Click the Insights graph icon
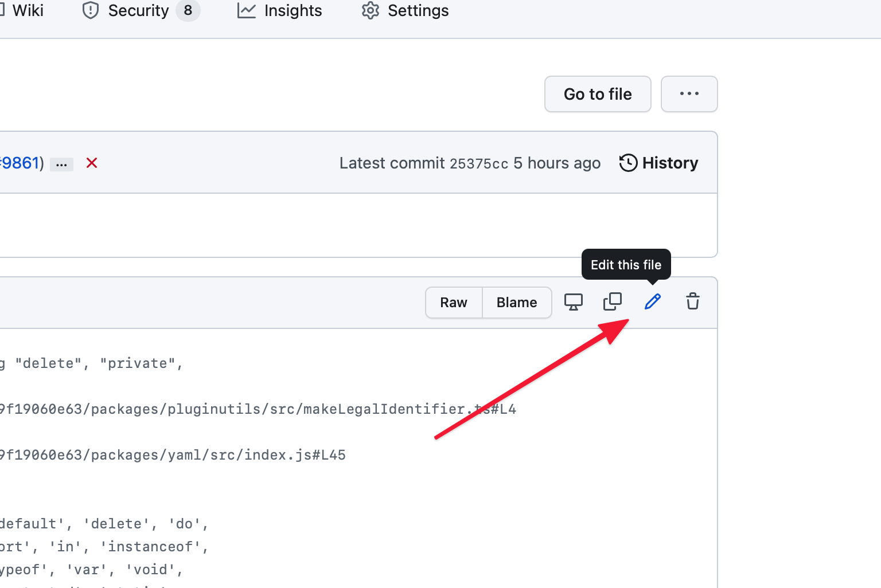The image size is (881, 588). pos(247,10)
